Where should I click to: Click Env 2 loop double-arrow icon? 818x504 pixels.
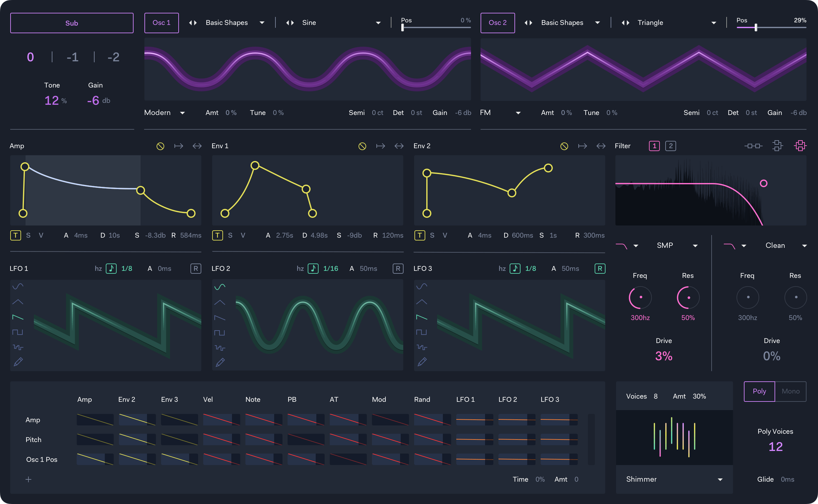tap(601, 146)
